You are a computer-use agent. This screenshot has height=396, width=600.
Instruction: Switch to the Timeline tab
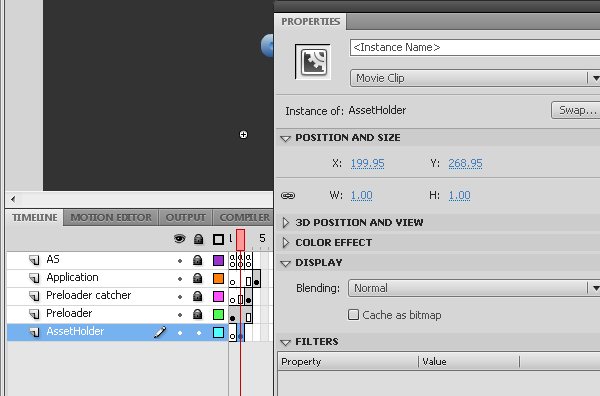click(34, 217)
